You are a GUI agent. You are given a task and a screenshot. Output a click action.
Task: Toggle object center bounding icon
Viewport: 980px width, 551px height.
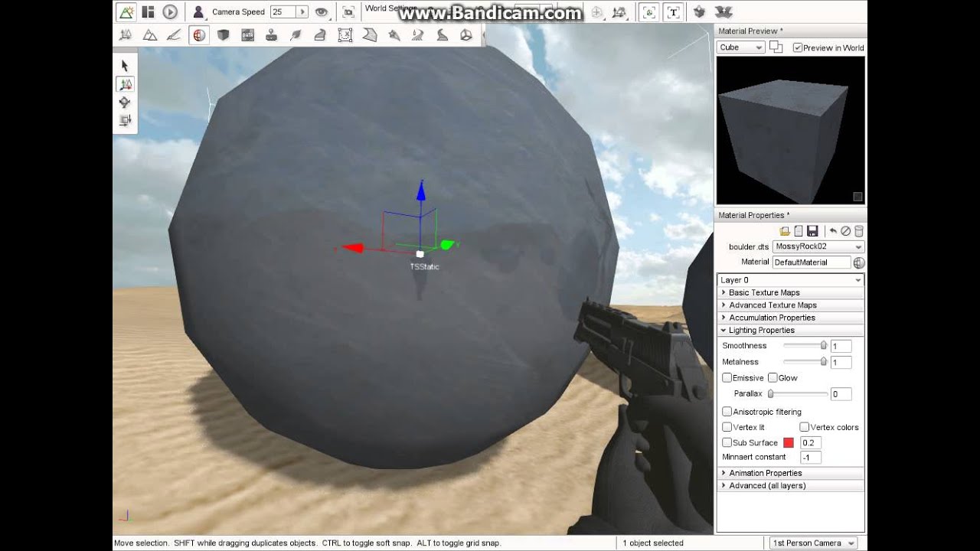(x=649, y=11)
